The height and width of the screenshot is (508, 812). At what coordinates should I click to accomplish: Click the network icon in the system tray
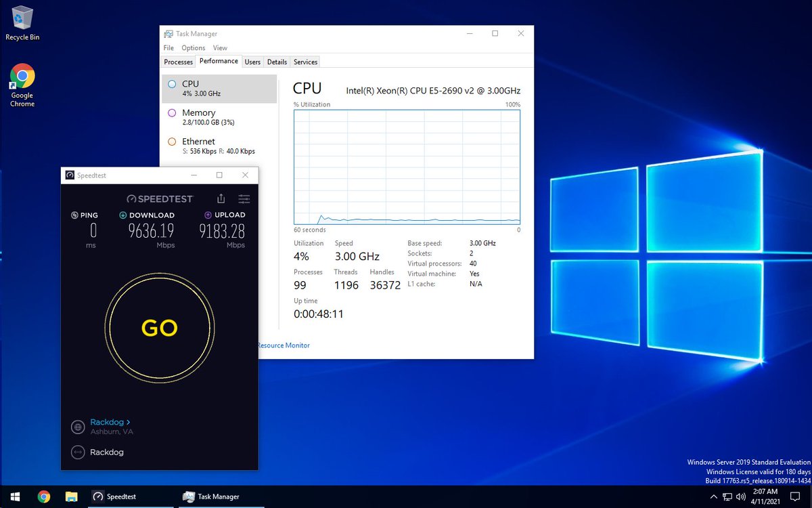[x=727, y=496]
